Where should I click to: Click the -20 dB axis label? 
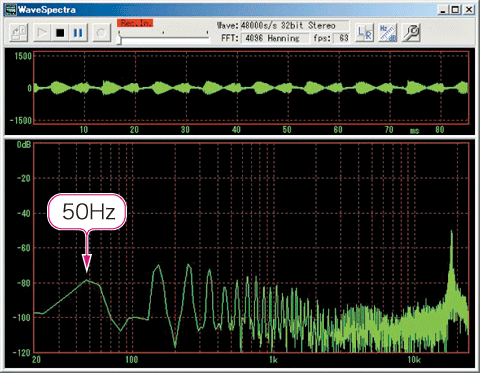point(24,178)
